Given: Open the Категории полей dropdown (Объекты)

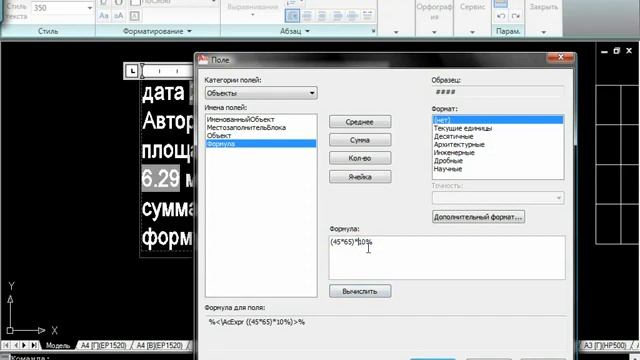Looking at the screenshot, I should click(x=261, y=93).
